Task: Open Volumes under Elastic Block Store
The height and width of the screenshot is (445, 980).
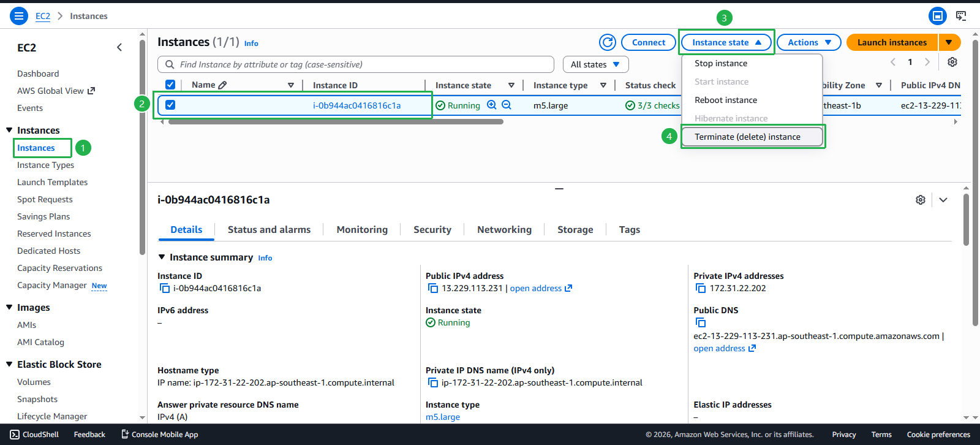Action: (34, 382)
